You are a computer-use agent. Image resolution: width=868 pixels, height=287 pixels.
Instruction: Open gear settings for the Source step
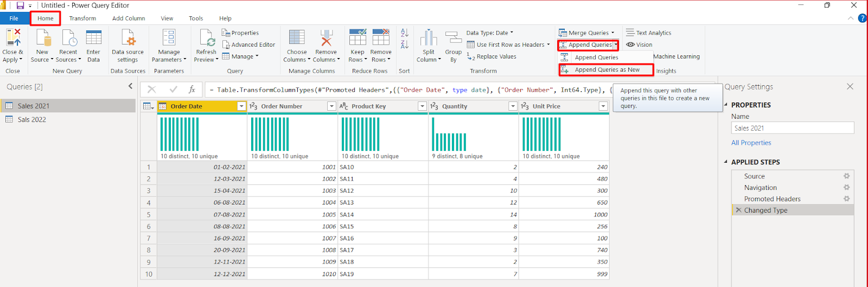click(x=846, y=176)
